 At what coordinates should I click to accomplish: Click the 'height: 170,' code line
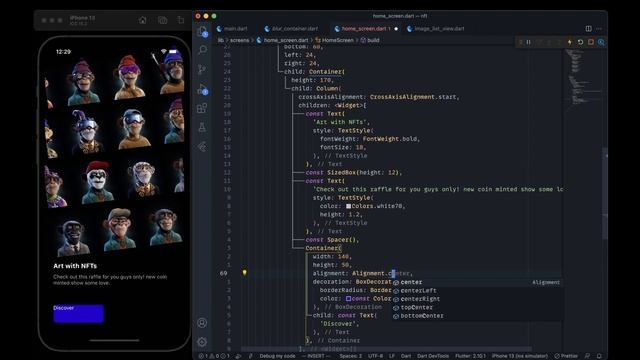click(313, 80)
